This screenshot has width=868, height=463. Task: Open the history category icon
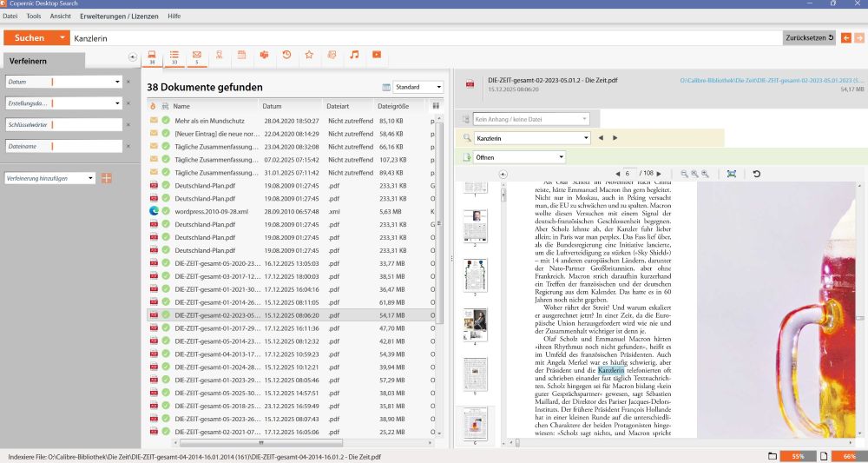click(286, 55)
